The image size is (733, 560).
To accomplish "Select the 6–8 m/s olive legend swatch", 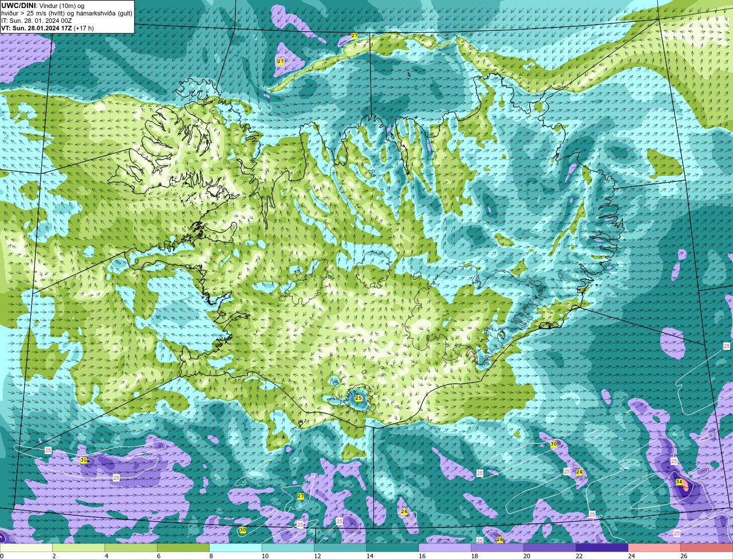I will click(x=183, y=547).
